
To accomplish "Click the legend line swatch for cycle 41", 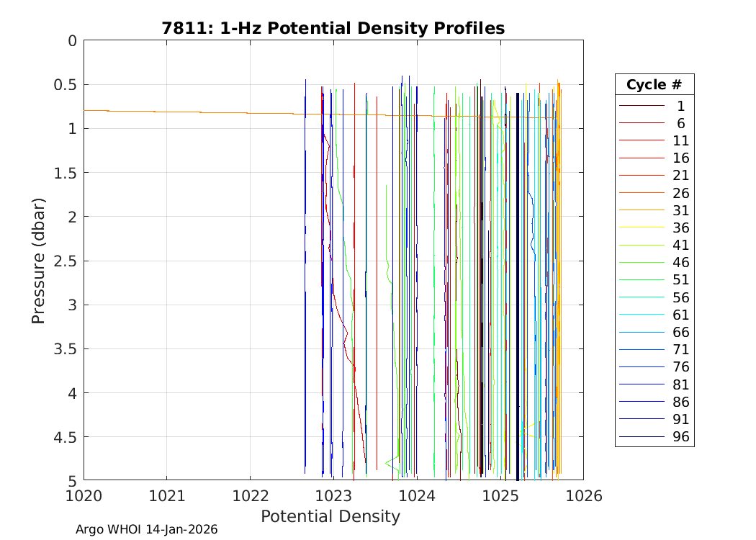I will (x=642, y=246).
